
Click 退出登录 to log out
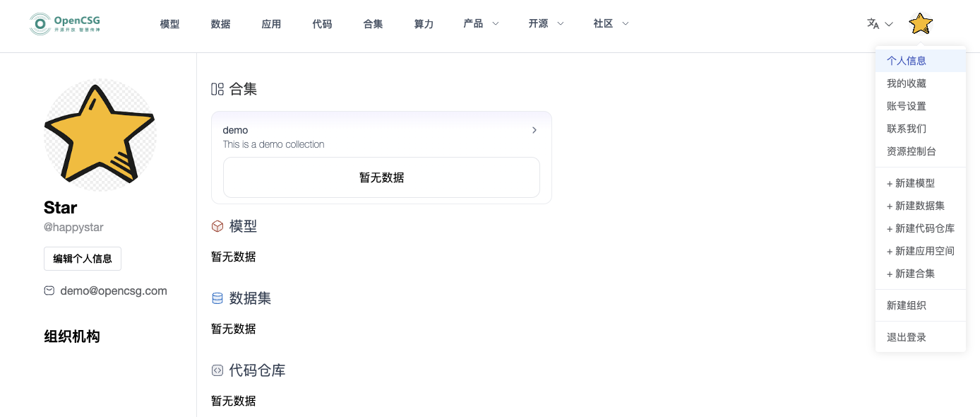(x=907, y=337)
